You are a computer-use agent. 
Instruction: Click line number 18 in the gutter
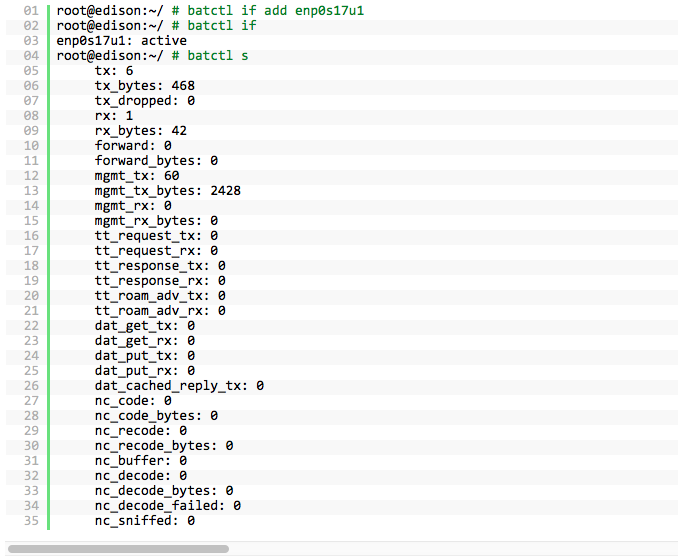pos(31,266)
